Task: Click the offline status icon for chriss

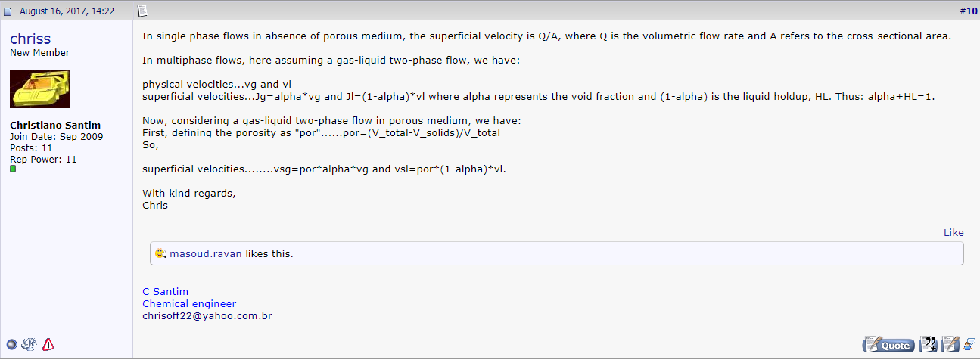Action: 11,344
